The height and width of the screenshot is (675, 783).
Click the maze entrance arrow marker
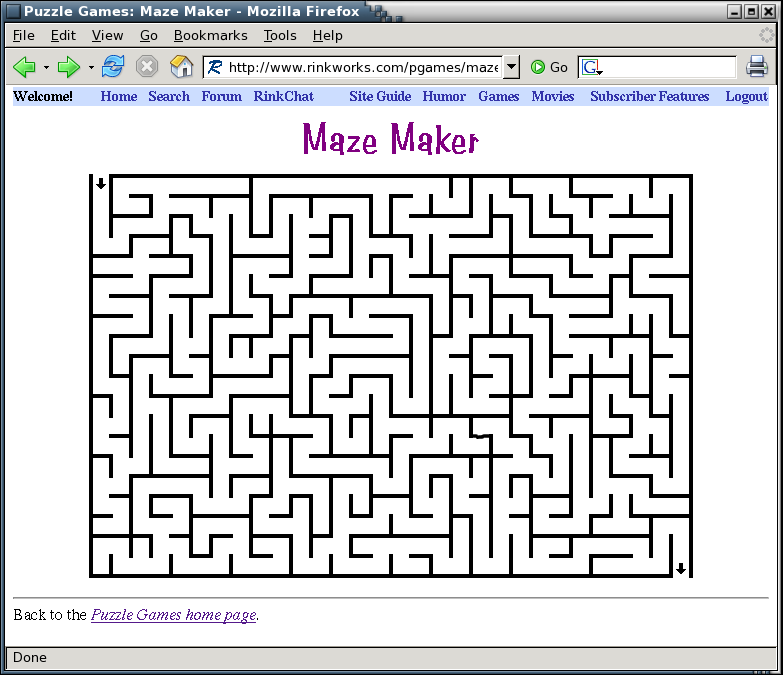coord(101,183)
